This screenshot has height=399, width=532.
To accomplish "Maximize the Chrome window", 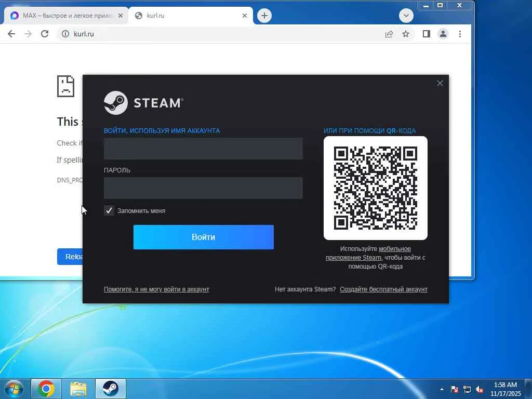I will click(x=440, y=5).
